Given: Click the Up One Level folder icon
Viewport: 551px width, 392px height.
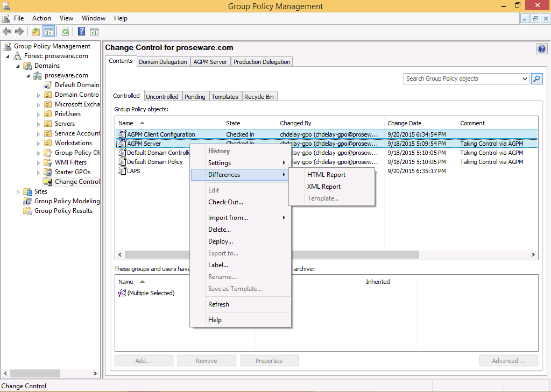Looking at the screenshot, I should tap(36, 32).
